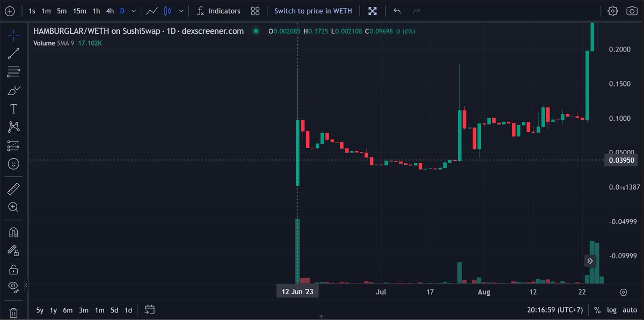644x320 pixels.
Task: Select the crosshair cursor tool
Action: pos(14,35)
